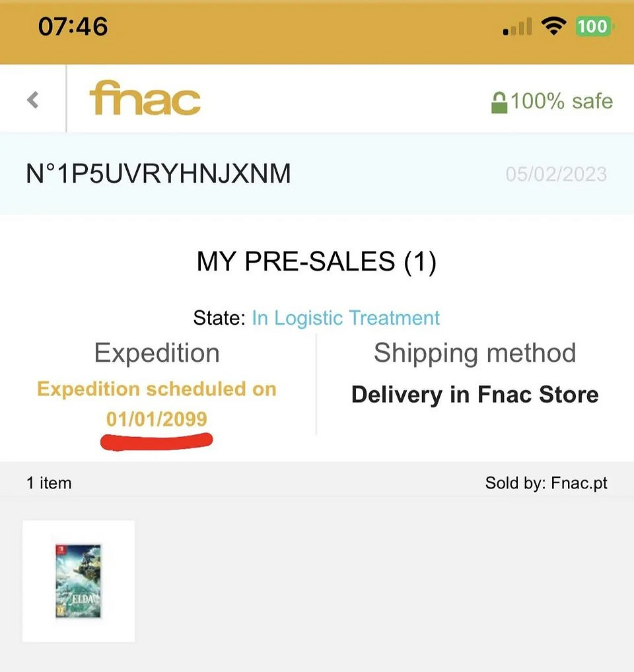The width and height of the screenshot is (634, 672).
Task: Tap the Wi-Fi status icon
Action: coord(553,26)
